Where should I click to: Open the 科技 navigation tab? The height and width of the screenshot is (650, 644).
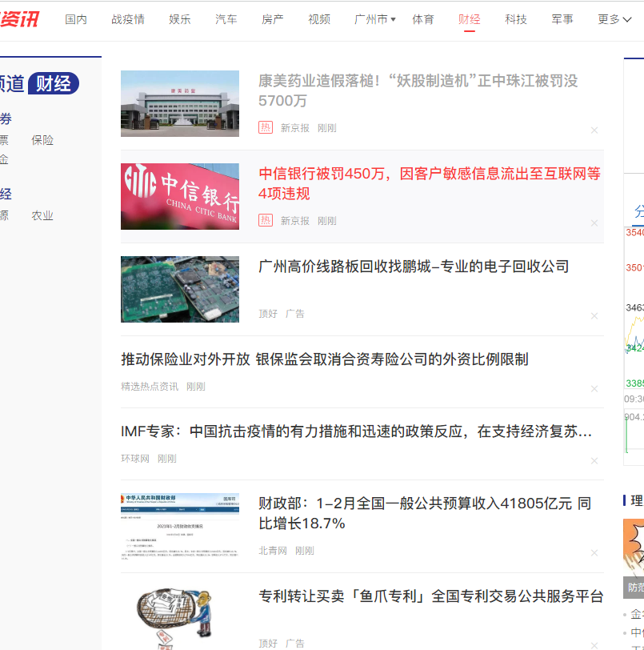[x=516, y=19]
